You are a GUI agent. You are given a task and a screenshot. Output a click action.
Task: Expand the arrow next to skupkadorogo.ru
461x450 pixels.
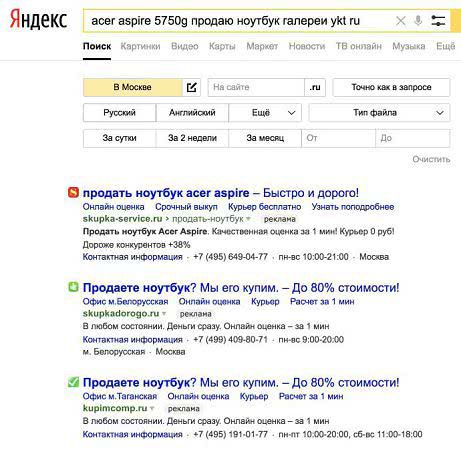(x=164, y=314)
